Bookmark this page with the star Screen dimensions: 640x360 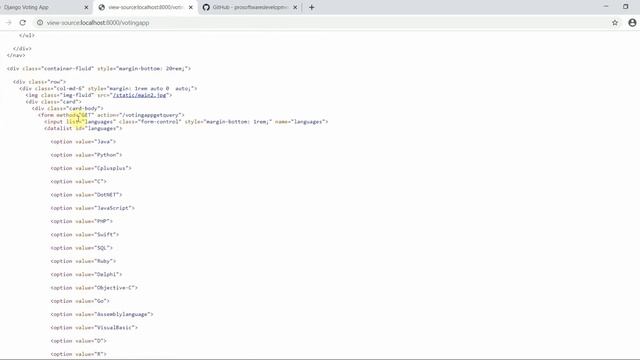(615, 23)
